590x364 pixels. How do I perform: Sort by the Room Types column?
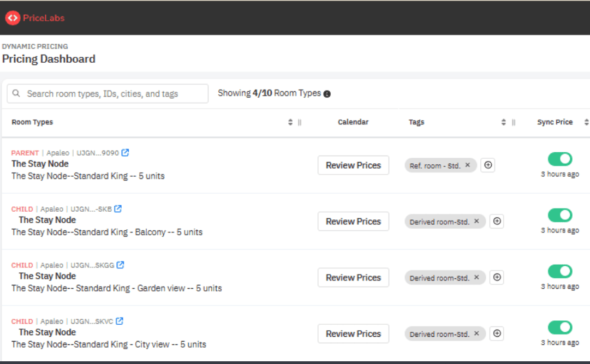(290, 122)
